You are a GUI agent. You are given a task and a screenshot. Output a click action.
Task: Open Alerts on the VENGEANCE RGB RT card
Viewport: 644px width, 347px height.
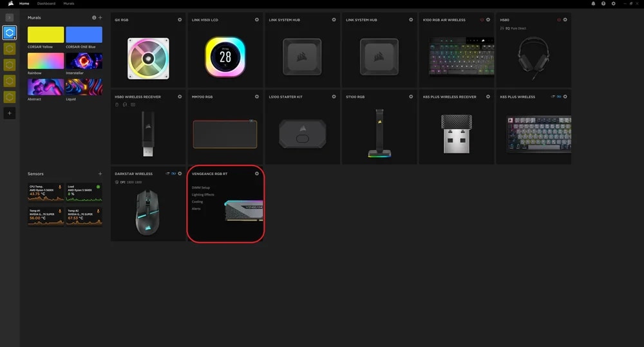point(196,209)
